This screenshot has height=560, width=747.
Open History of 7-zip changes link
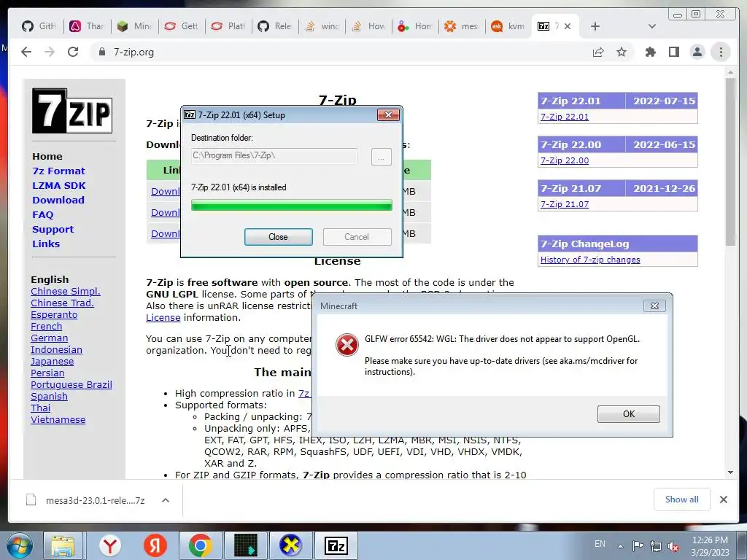tap(589, 260)
